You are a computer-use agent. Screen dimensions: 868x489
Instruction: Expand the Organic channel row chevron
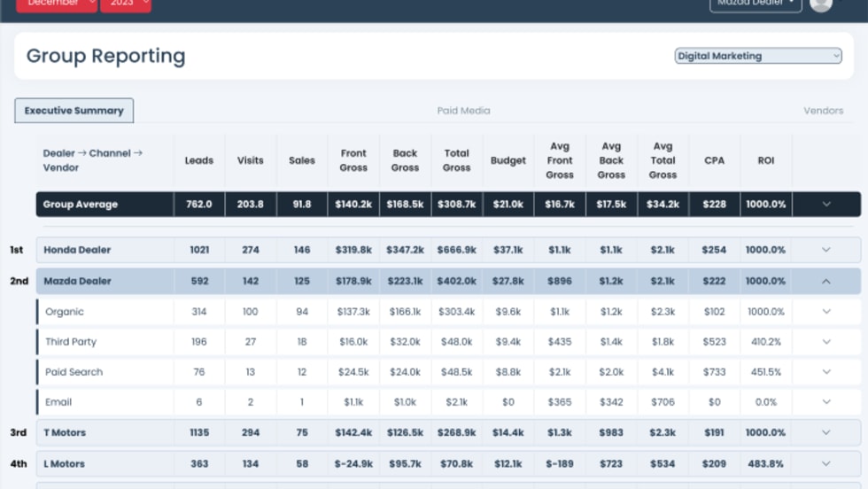pos(825,312)
